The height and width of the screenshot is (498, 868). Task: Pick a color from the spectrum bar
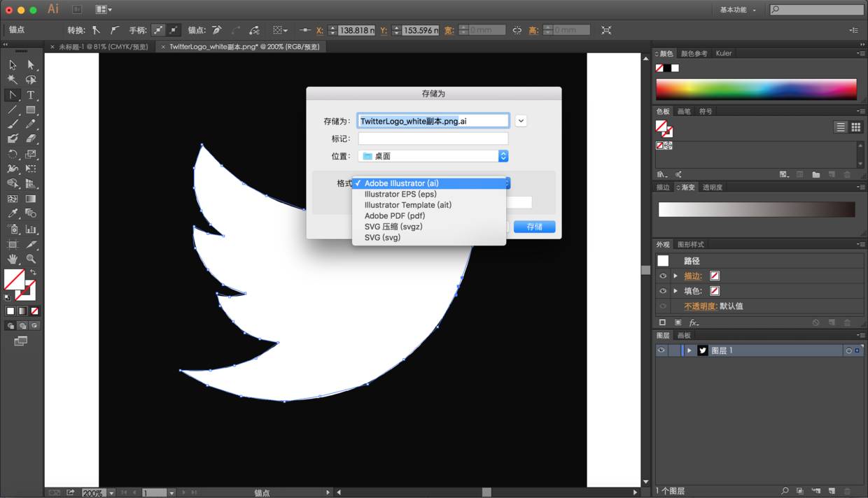click(x=756, y=89)
